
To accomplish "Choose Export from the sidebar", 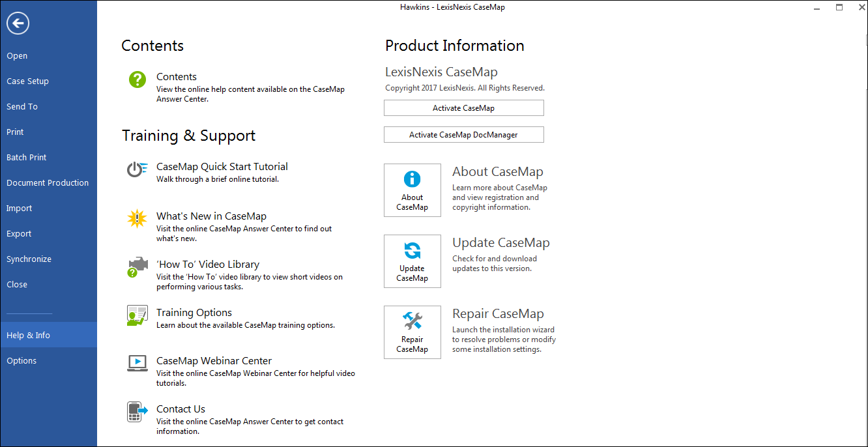I will [48, 234].
